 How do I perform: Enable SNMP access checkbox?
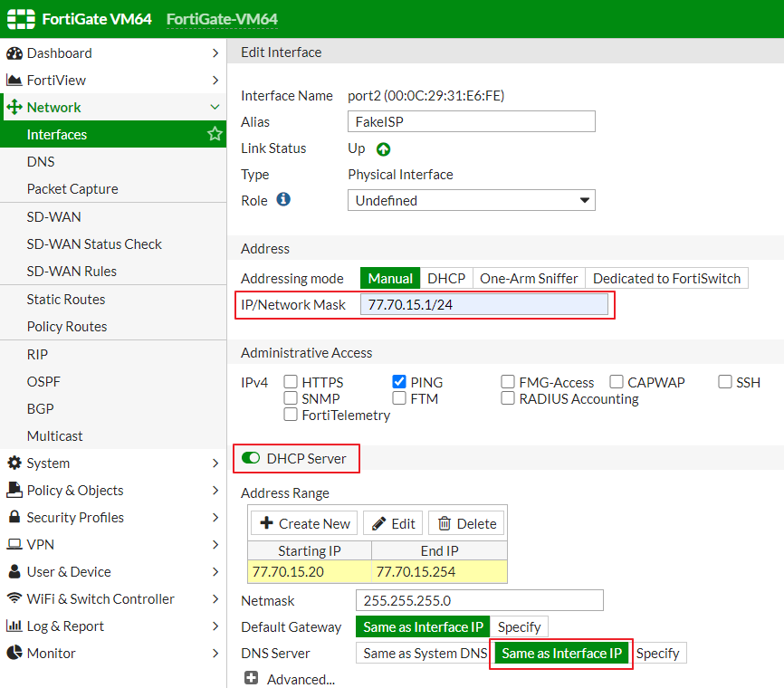coord(291,398)
